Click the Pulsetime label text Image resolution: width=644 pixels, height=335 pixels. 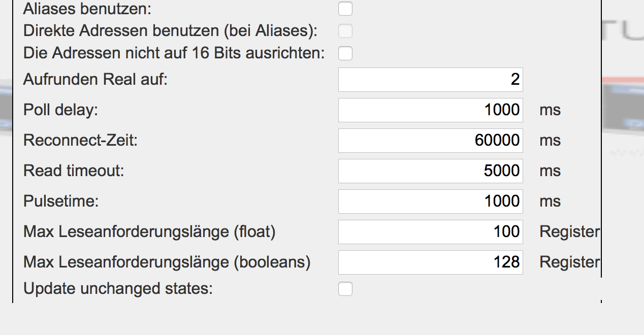61,202
